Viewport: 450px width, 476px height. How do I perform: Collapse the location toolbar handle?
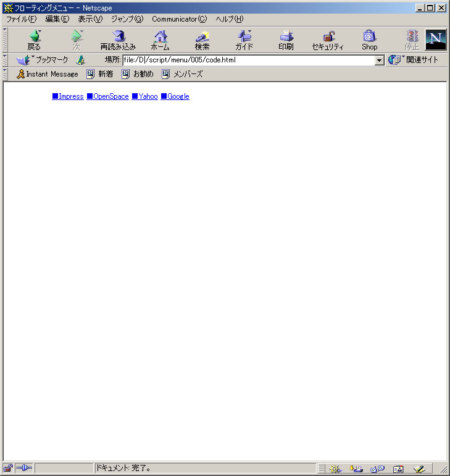point(5,60)
